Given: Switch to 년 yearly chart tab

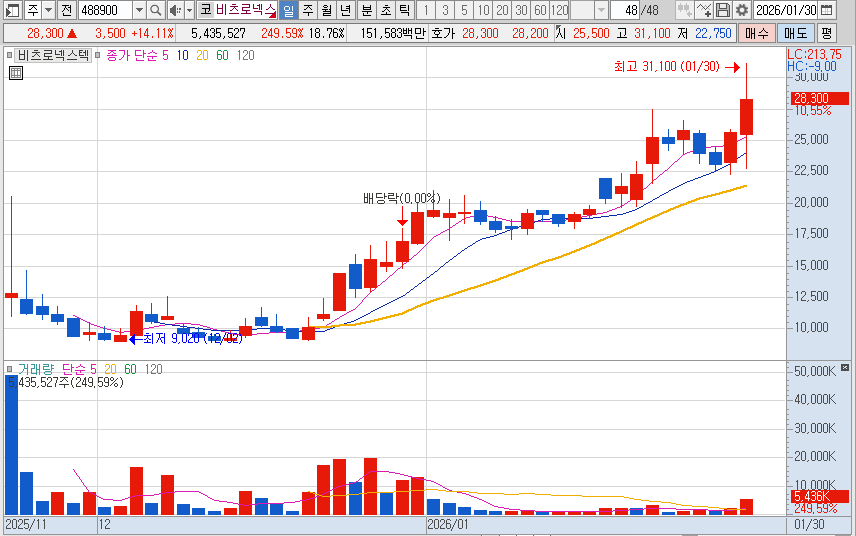Looking at the screenshot, I should coord(346,10).
